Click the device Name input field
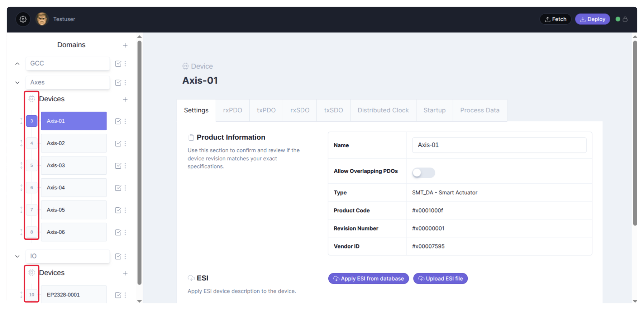This screenshot has width=644, height=310. click(x=499, y=145)
